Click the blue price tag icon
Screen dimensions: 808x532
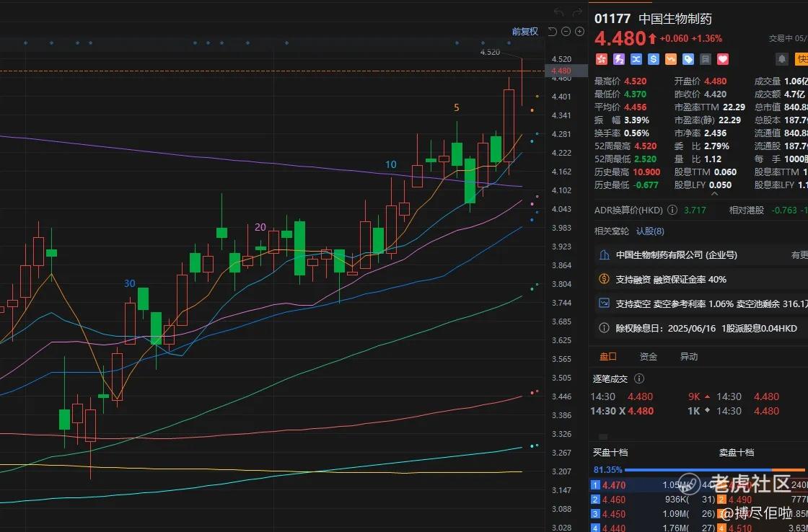688,59
